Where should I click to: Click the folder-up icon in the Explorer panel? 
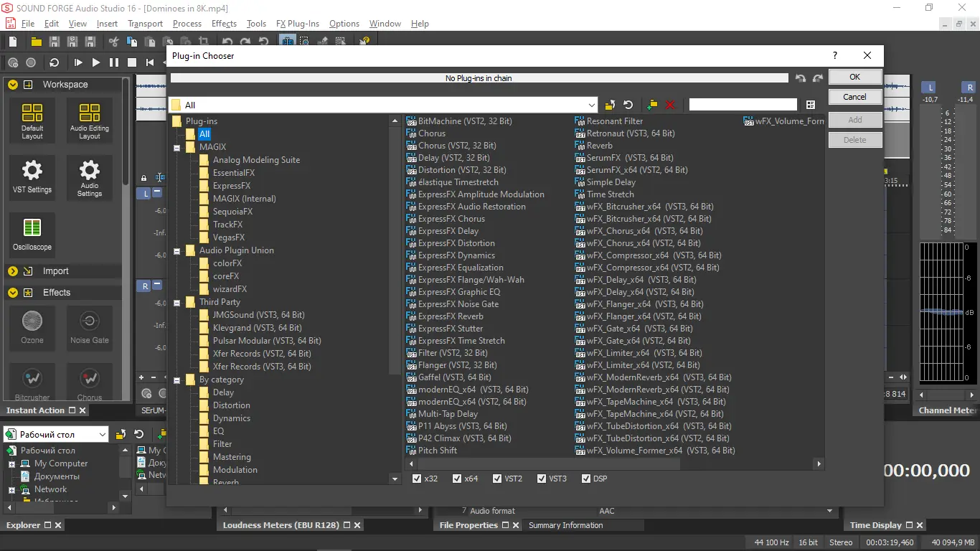(x=121, y=434)
